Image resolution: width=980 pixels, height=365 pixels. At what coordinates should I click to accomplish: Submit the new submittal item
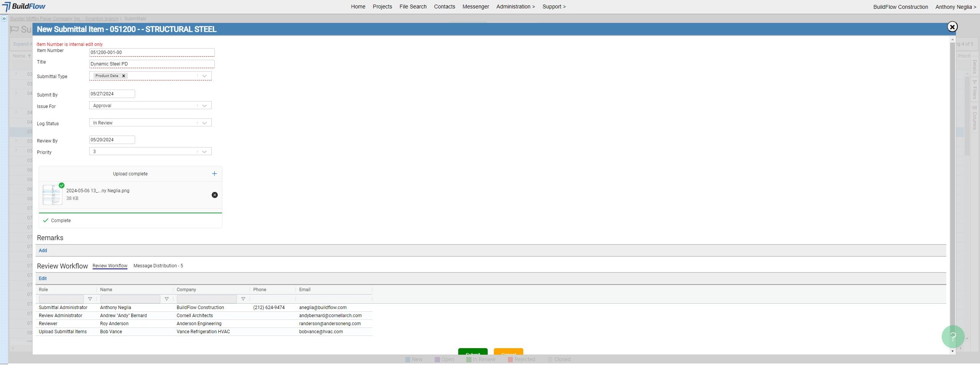coord(473,352)
